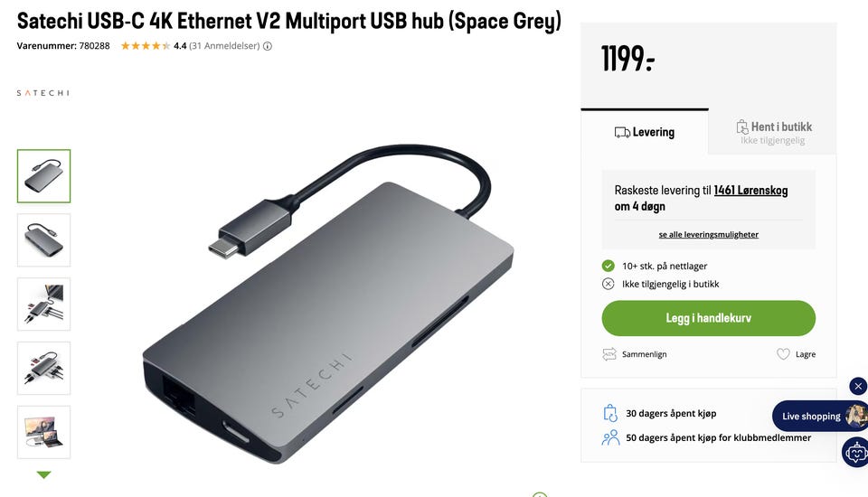The height and width of the screenshot is (497, 868).
Task: Open the 1461 Lørenskog location link
Action: pyautogui.click(x=750, y=191)
